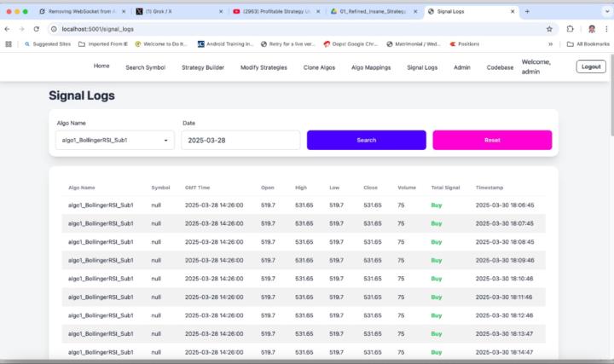Screen dimensions: 614x364
Task: Click the browser reload page icon
Action: pyautogui.click(x=36, y=28)
